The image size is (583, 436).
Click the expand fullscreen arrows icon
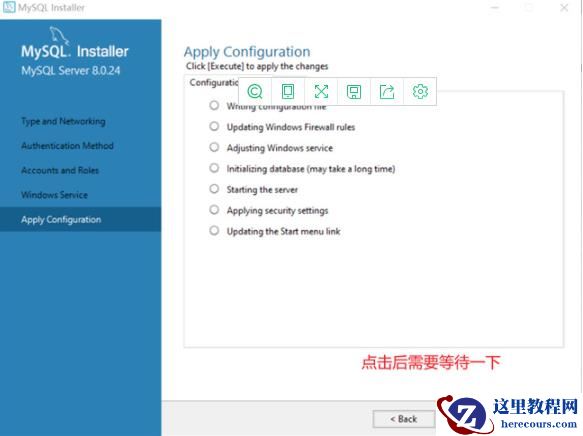coord(321,91)
